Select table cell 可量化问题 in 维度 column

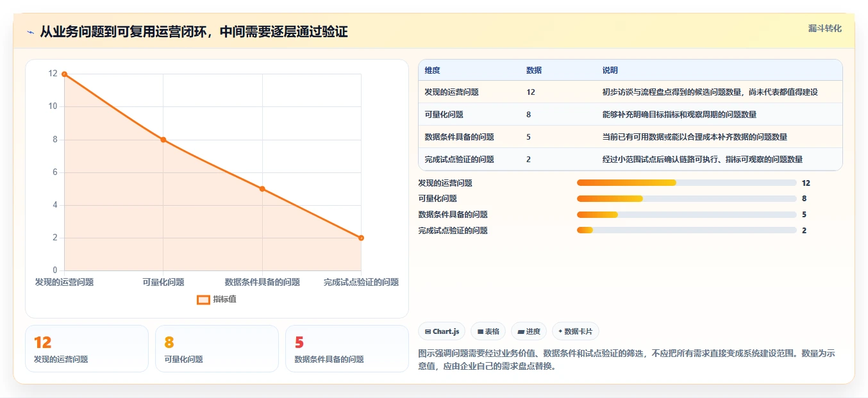(x=444, y=115)
